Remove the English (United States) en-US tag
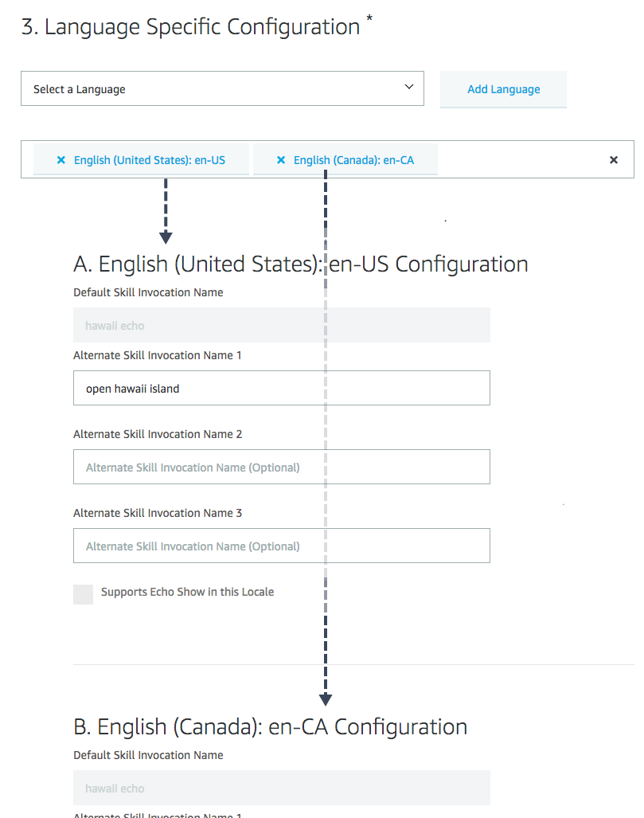This screenshot has width=644, height=818. click(x=61, y=160)
